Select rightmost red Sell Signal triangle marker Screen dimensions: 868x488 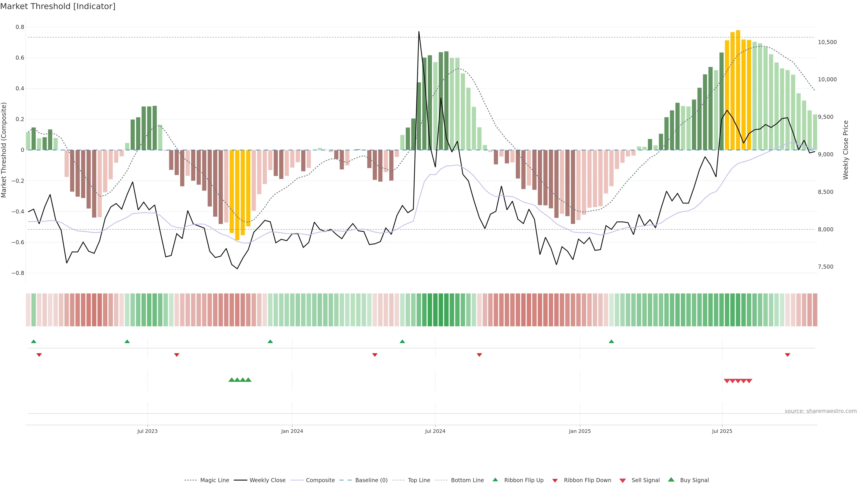[x=749, y=381]
